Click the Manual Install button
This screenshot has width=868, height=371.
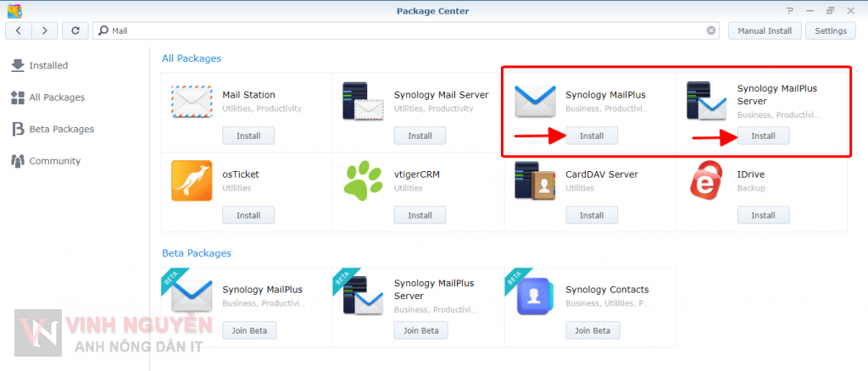click(x=765, y=30)
